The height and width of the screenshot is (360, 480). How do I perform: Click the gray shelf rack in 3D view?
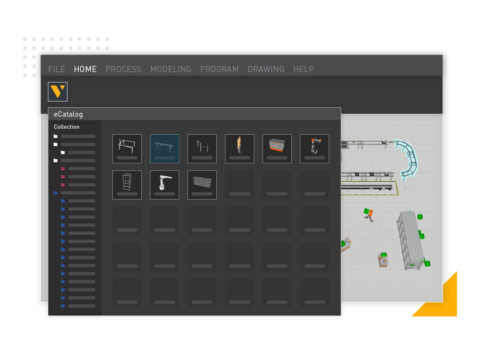(410, 239)
